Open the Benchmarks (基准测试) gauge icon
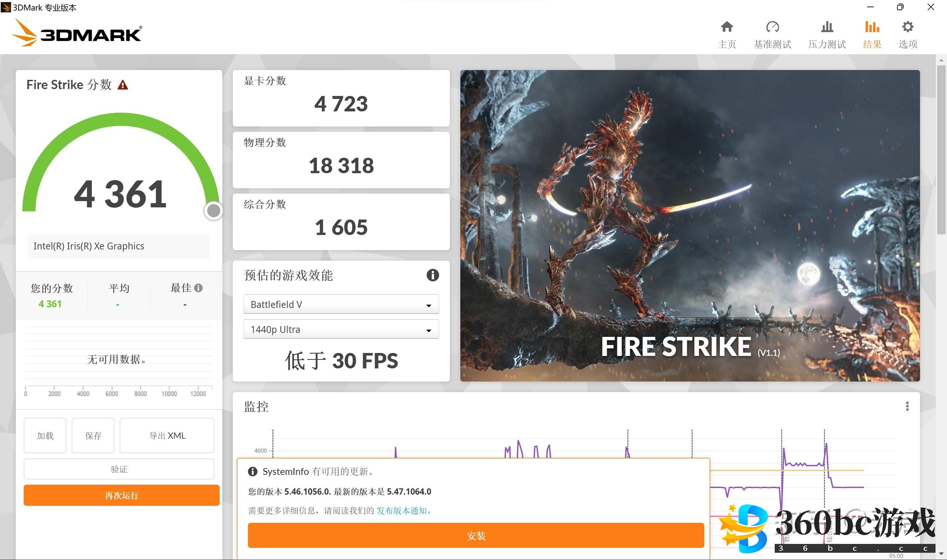 [772, 27]
